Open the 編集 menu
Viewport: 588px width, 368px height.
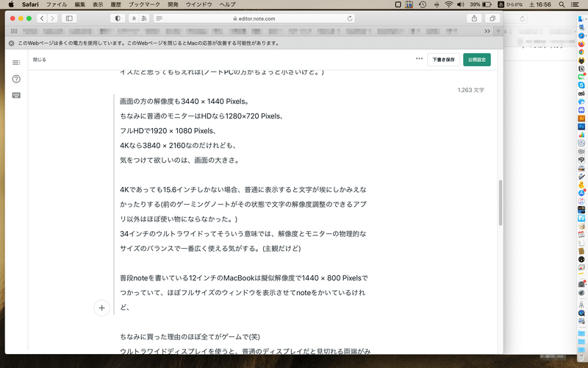tap(79, 4)
